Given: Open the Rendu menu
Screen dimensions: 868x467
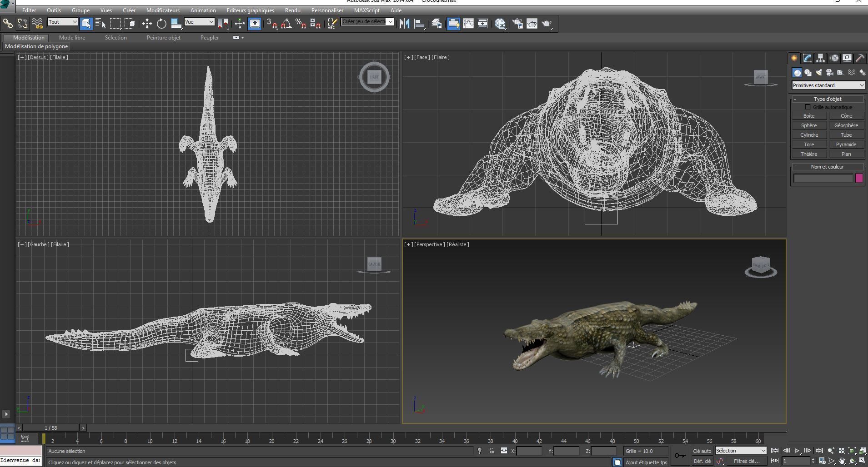Looking at the screenshot, I should point(292,10).
